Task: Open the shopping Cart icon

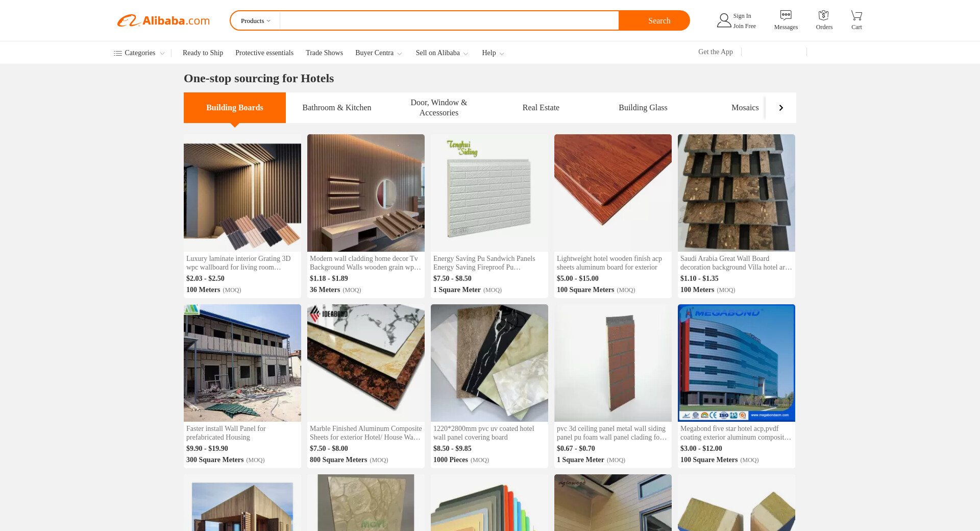Action: coord(856,15)
